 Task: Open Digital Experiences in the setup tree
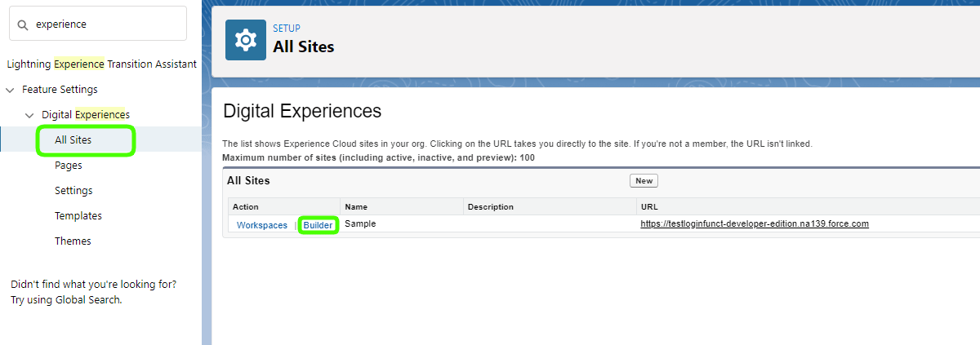[86, 115]
